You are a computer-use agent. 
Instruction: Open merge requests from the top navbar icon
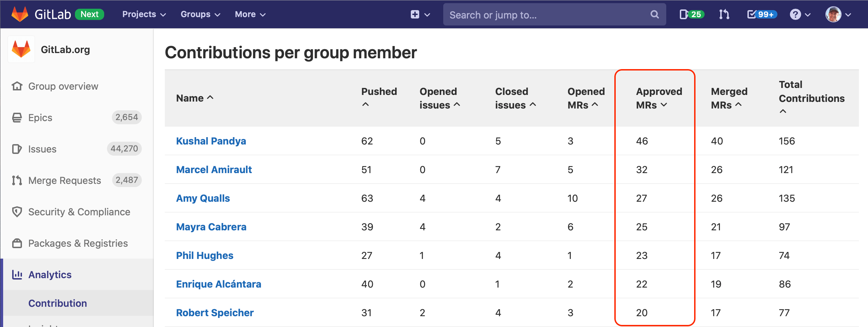pyautogui.click(x=724, y=14)
